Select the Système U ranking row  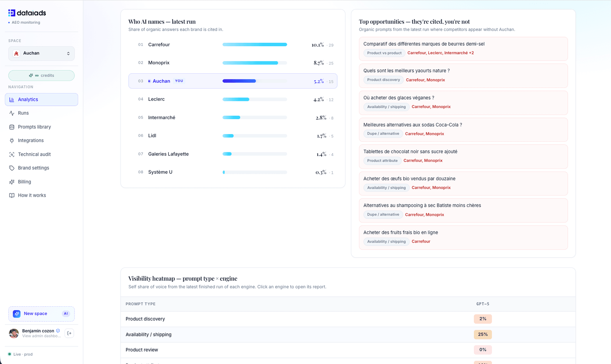[x=233, y=172]
